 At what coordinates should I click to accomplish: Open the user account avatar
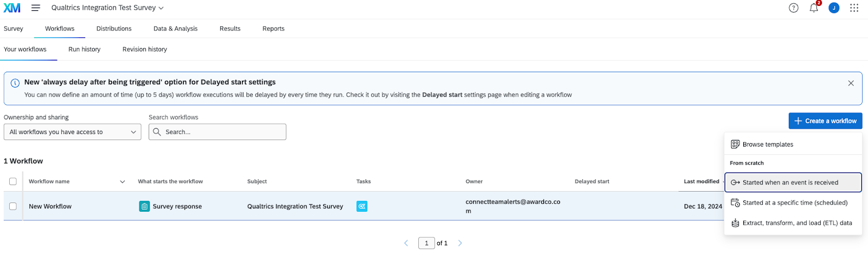click(834, 8)
